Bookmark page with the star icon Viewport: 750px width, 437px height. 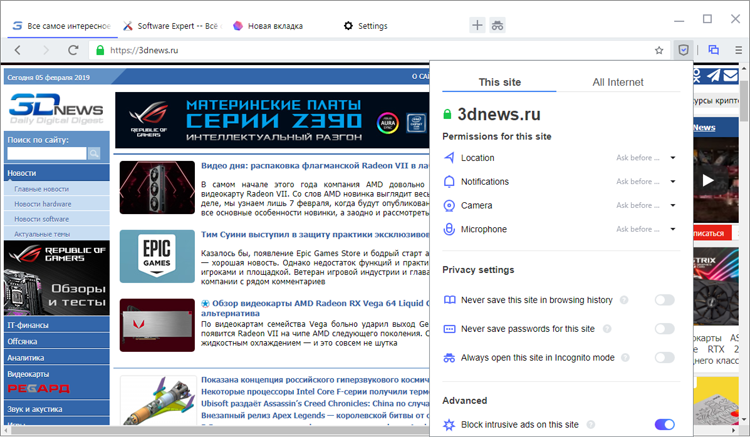(x=659, y=50)
